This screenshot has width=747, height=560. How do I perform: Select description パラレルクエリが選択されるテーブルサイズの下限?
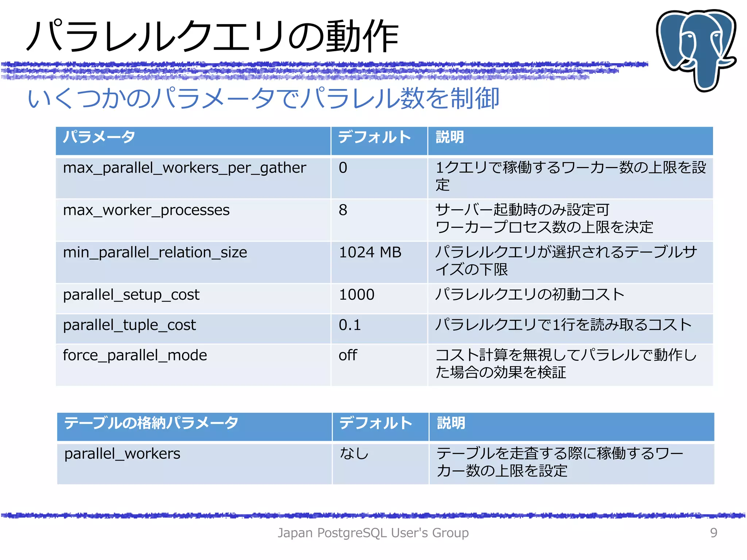coord(566,261)
